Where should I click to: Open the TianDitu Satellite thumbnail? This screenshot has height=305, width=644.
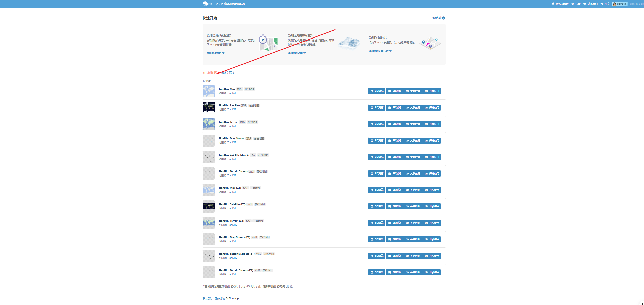pyautogui.click(x=209, y=107)
